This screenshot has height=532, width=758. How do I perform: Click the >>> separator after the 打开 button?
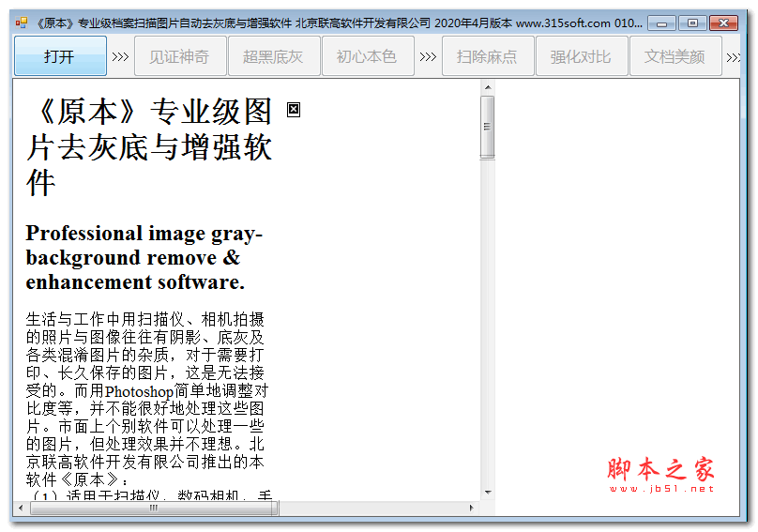[x=120, y=56]
